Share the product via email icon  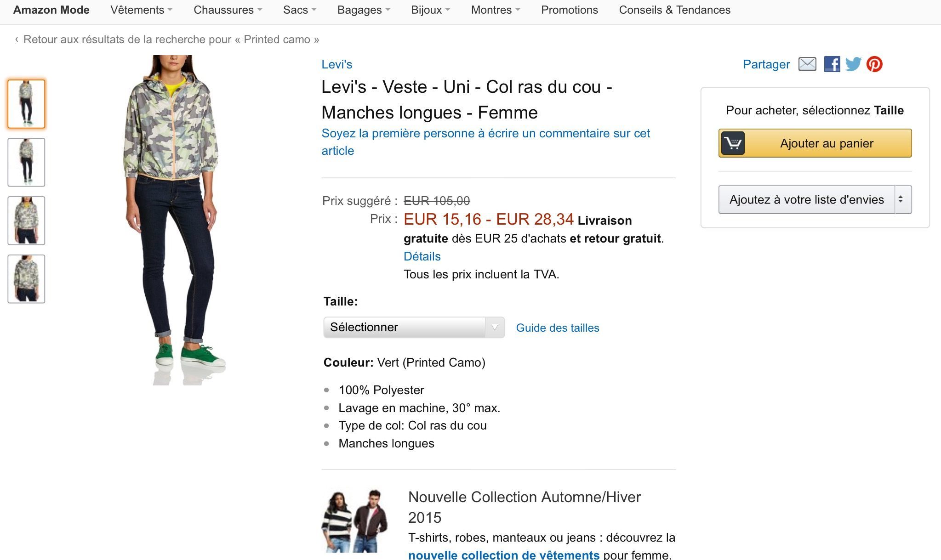(x=807, y=64)
